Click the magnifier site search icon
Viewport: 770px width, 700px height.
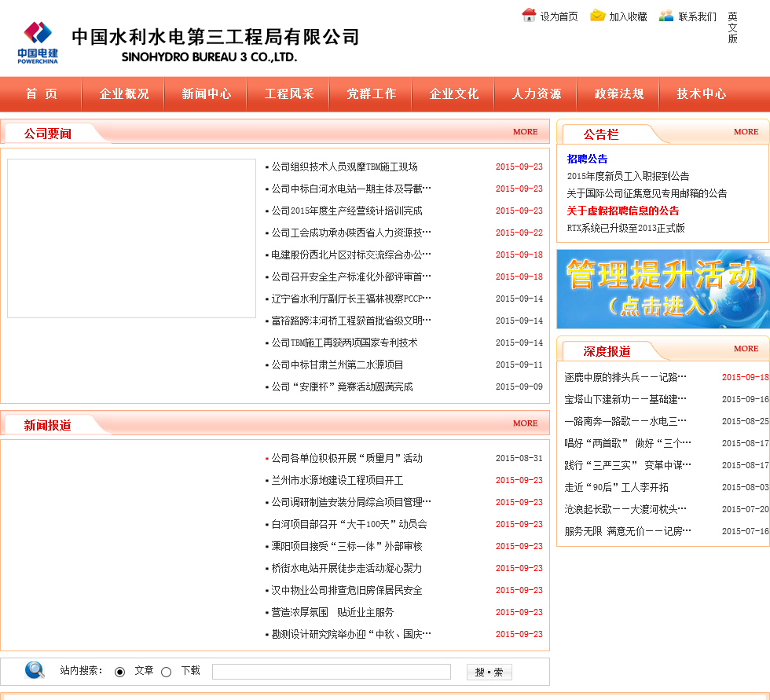[x=35, y=670]
